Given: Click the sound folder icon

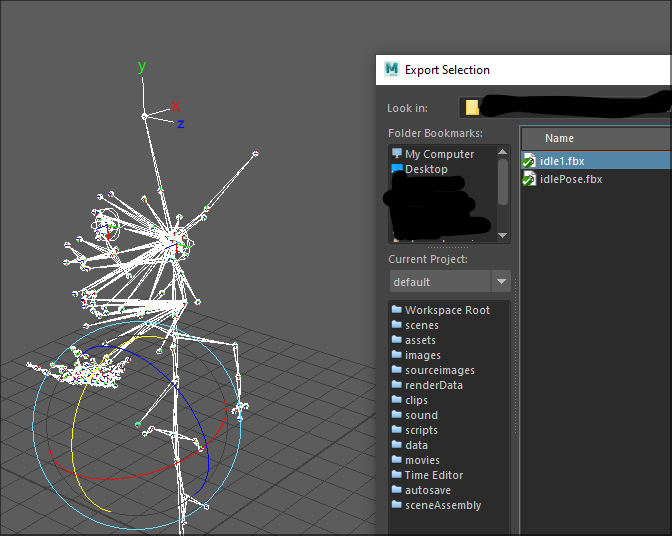Looking at the screenshot, I should point(397,414).
